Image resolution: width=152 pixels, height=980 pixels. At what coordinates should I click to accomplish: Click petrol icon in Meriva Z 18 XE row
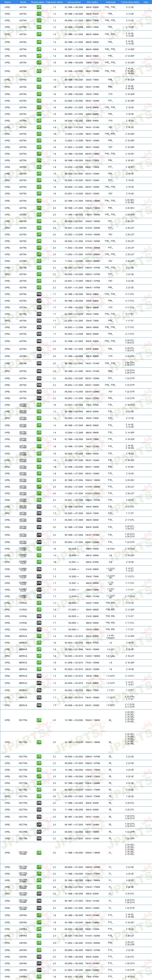click(x=39, y=669)
